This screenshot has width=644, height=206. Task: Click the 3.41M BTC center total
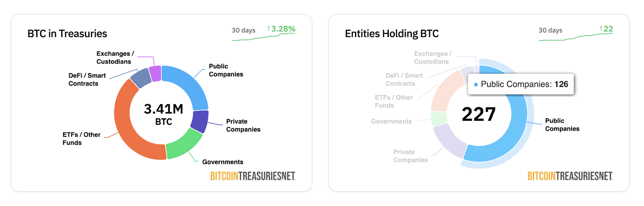coord(163,114)
